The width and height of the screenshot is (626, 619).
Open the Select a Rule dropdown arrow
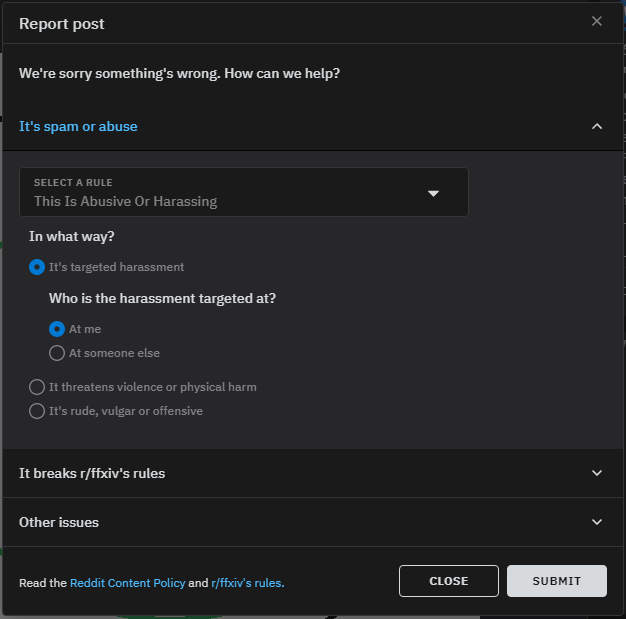pyautogui.click(x=433, y=193)
